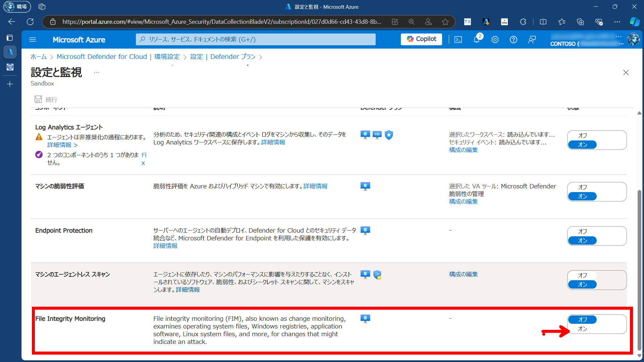
Task: Open 構成の編集 for vulnerability assessment
Action: coord(463,201)
